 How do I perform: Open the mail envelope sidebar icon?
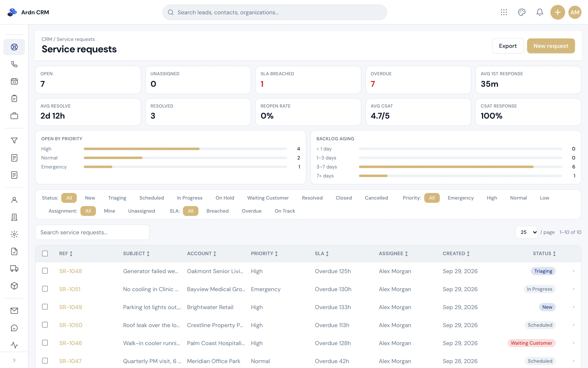[14, 311]
